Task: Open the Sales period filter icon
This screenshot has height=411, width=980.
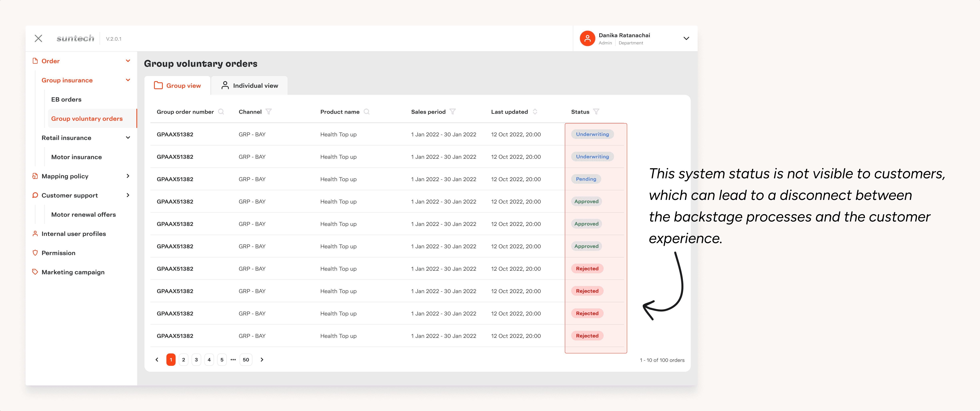Action: click(452, 112)
